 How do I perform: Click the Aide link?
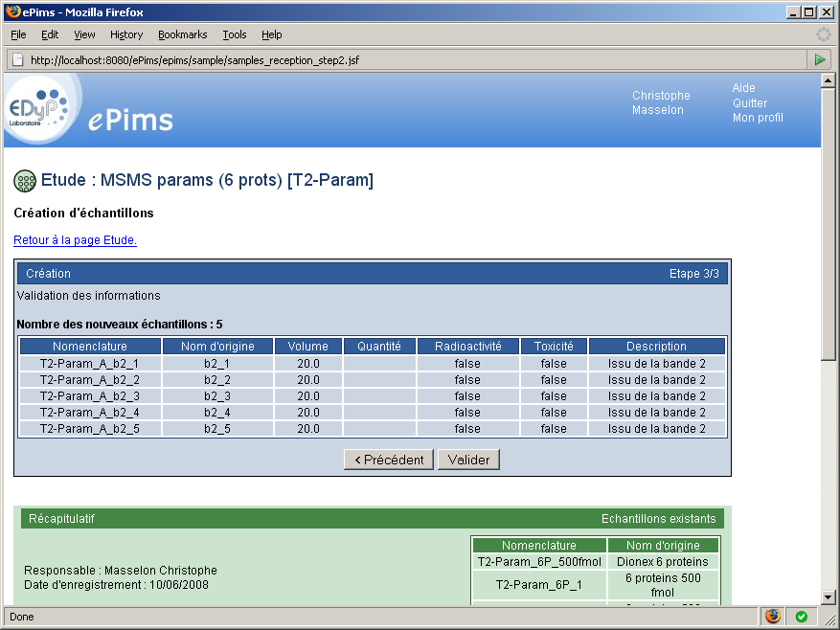(743, 87)
